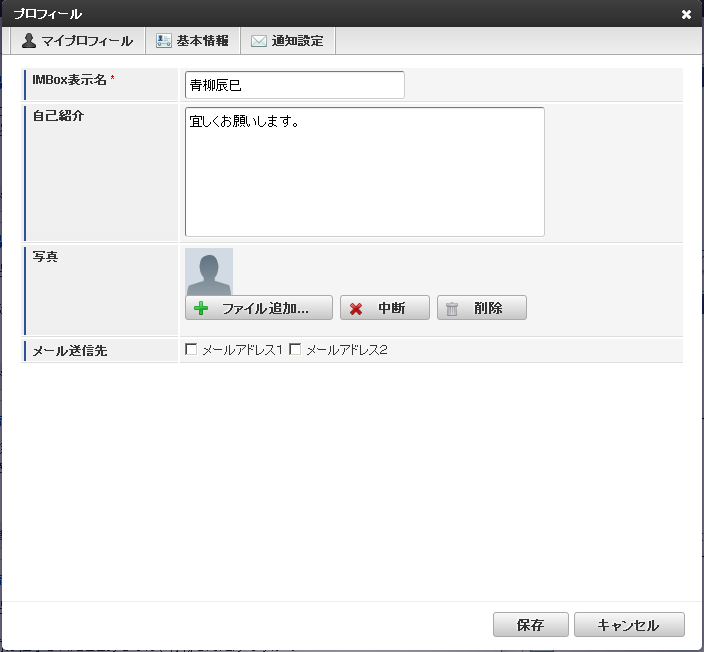Enable the メールアドレス1 checkbox
Viewport: 705px width, 652px height.
(x=191, y=349)
